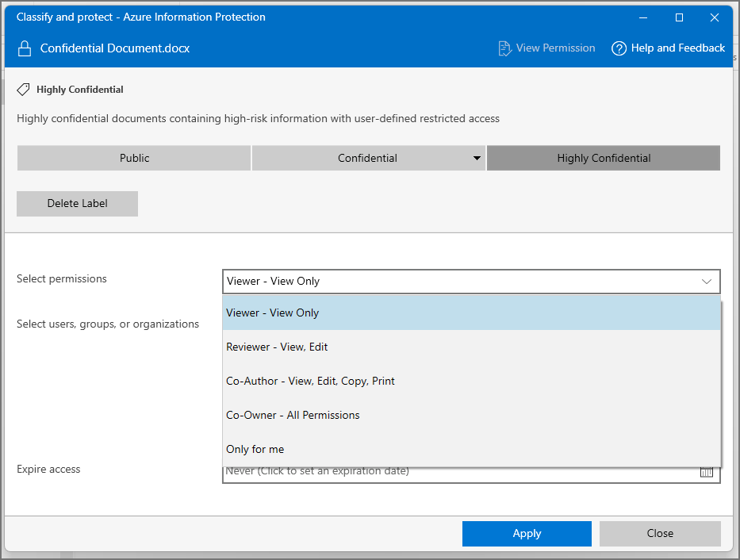Pick Co-Author - View, Edit, Copy, Print

[471, 381]
